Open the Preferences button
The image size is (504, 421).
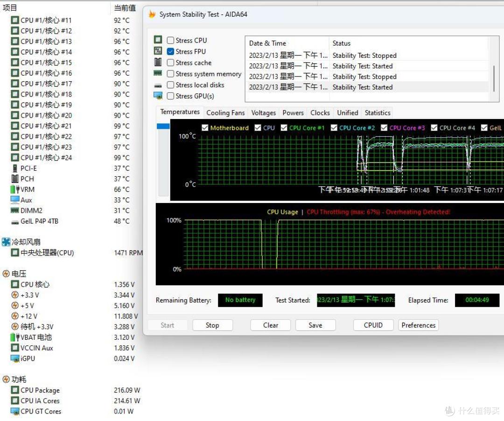point(419,325)
